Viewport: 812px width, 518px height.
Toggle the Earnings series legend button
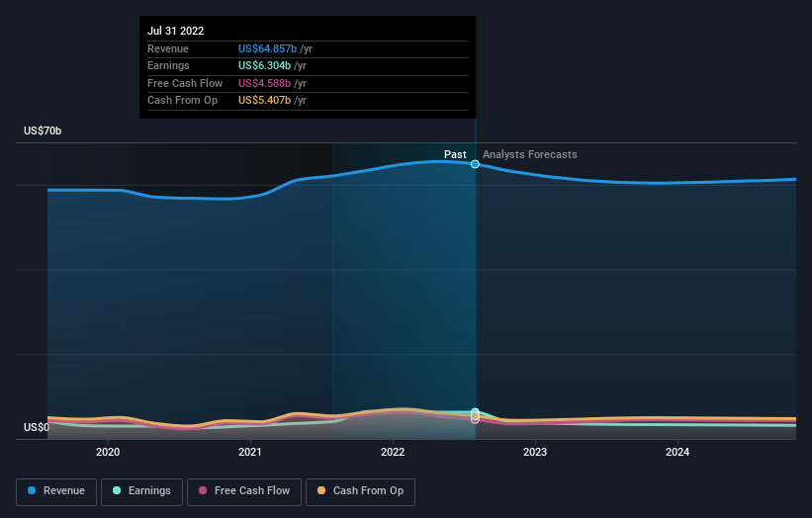pos(141,491)
